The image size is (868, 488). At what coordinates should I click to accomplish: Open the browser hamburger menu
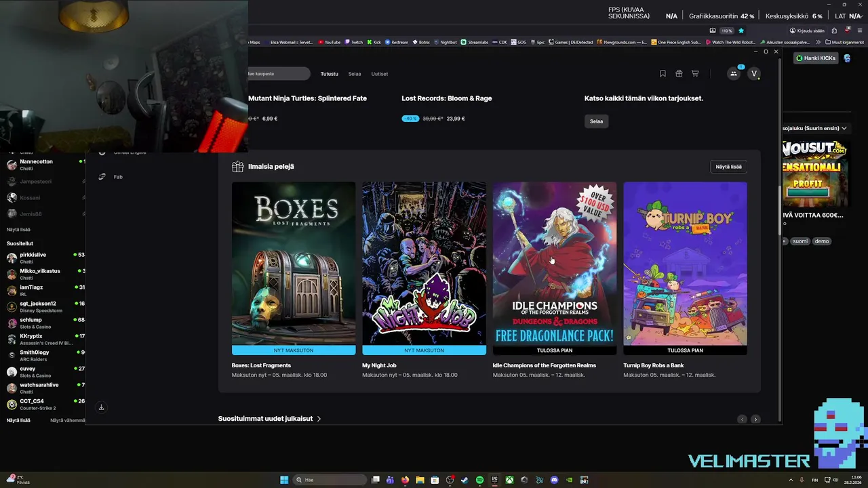point(860,30)
